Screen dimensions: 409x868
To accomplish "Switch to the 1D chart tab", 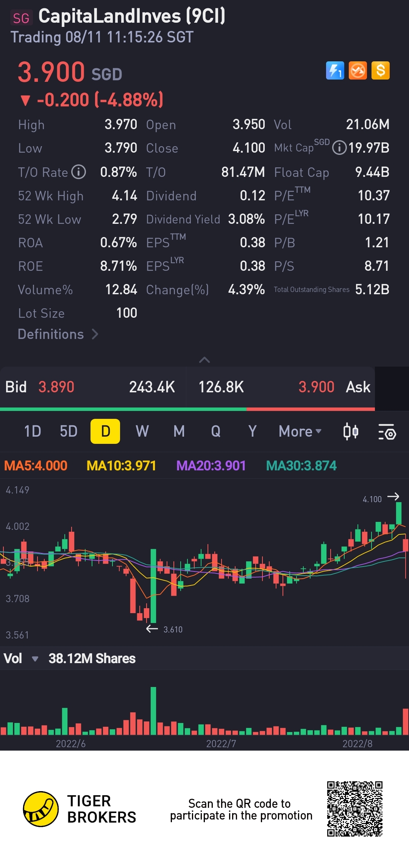I will 33,431.
